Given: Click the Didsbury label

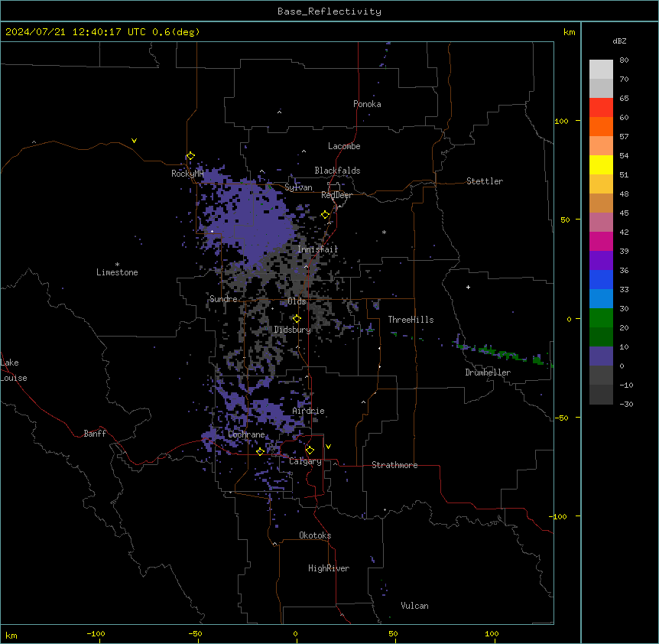Looking at the screenshot, I should [293, 330].
